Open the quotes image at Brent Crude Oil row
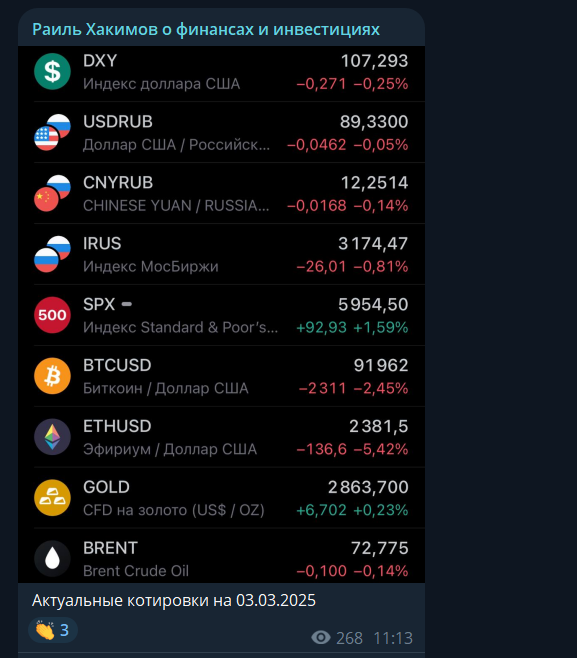Image resolution: width=577 pixels, height=658 pixels. tap(222, 558)
